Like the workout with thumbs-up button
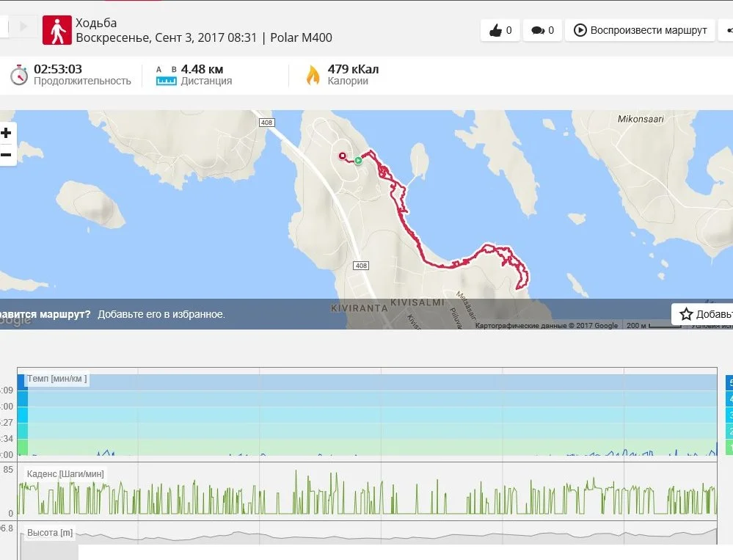733x560 pixels. click(500, 30)
